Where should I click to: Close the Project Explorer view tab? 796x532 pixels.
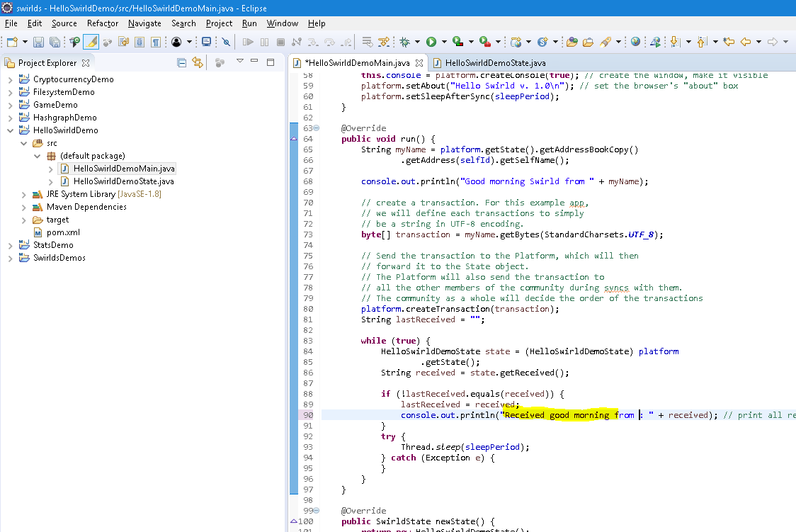click(x=86, y=63)
